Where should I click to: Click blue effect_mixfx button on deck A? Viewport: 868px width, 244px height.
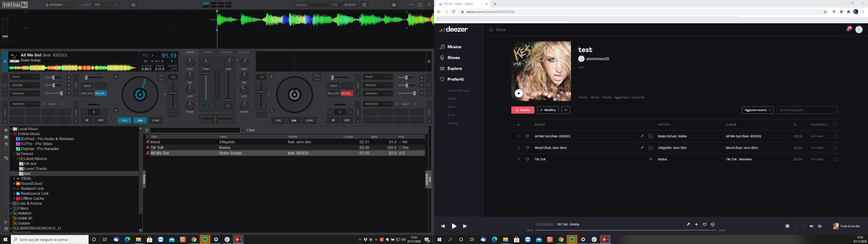tap(100, 94)
